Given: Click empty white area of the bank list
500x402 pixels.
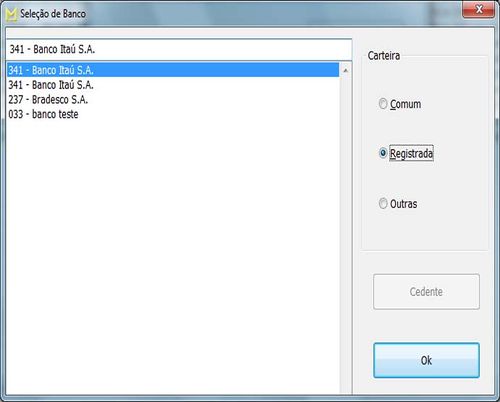Looking at the screenshot, I should pos(173,253).
